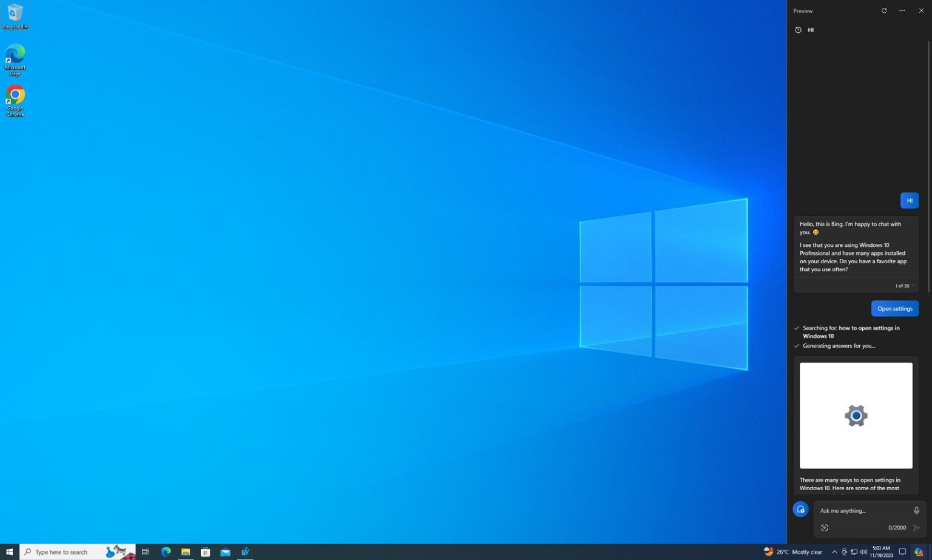
Task: Open Copilot from the taskbar
Action: tap(245, 552)
